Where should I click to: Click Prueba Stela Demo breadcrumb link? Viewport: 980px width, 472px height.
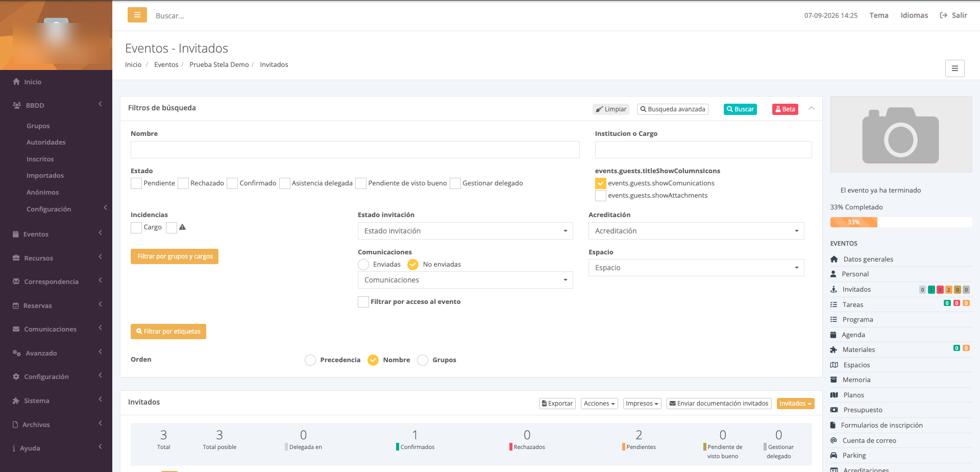219,64
